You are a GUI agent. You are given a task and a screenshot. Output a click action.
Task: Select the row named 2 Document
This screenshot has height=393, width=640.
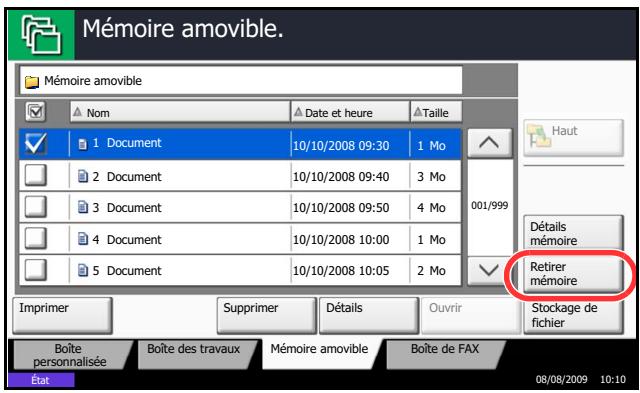(x=240, y=176)
